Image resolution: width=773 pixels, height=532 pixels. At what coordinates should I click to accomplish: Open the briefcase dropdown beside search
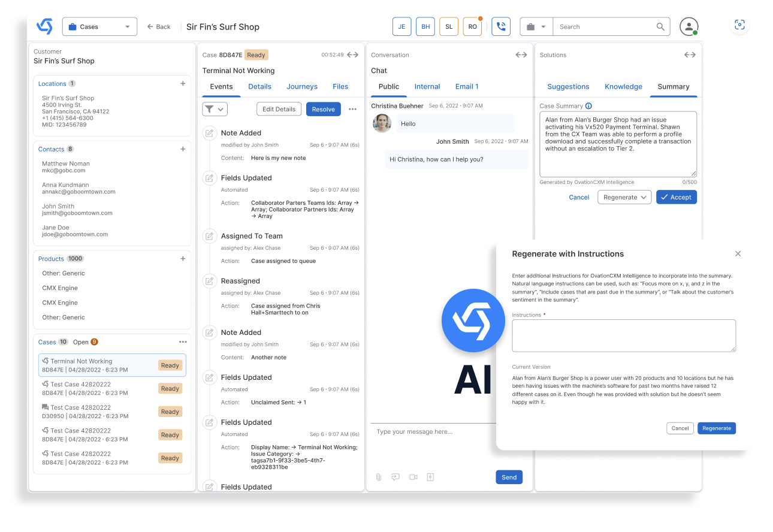[x=536, y=26]
